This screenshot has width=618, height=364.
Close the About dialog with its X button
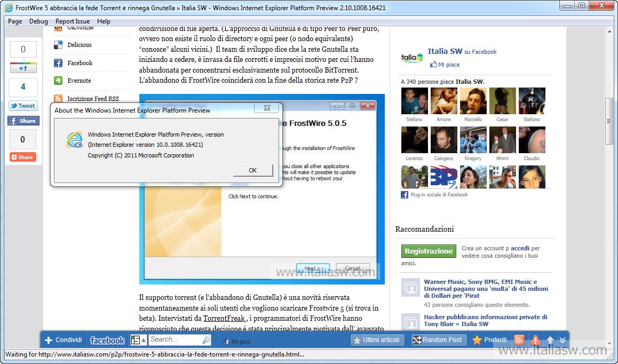click(x=267, y=108)
